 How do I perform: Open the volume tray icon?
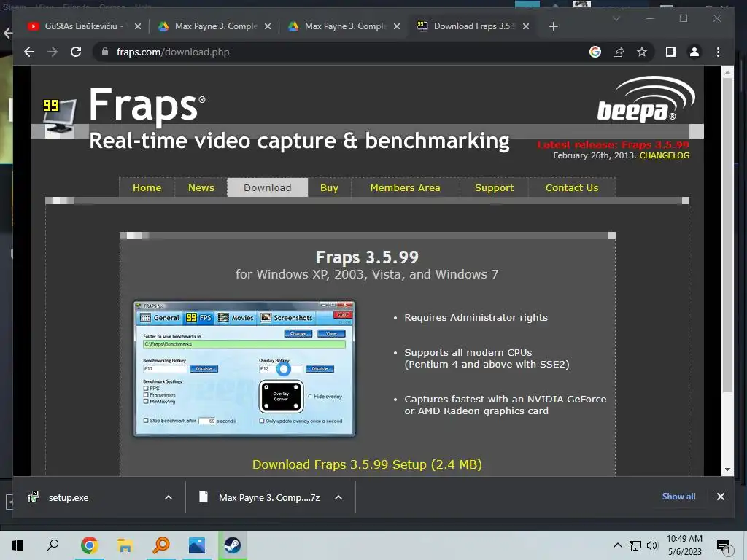pos(652,545)
